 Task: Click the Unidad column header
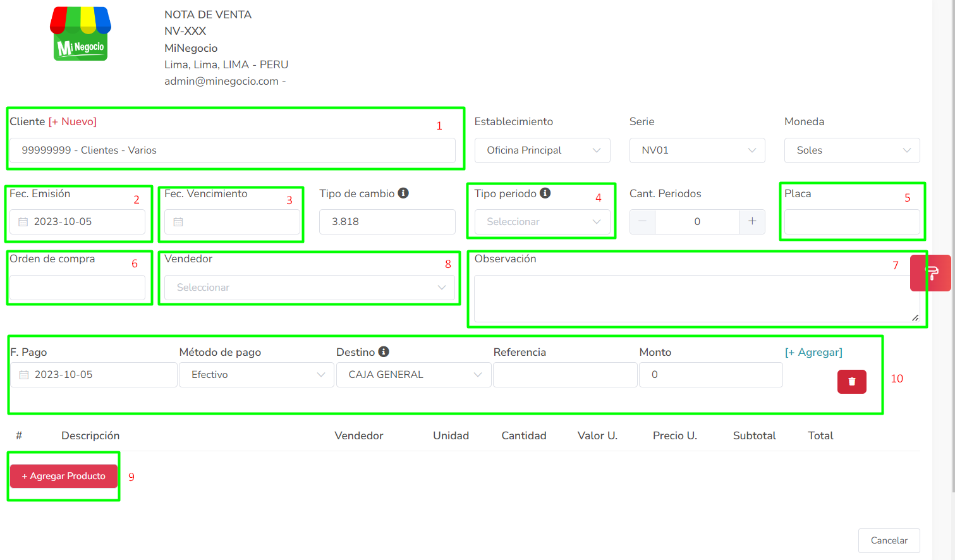point(451,435)
